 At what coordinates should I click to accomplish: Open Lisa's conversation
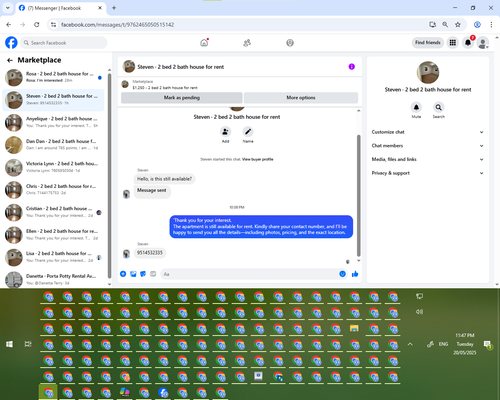click(54, 257)
